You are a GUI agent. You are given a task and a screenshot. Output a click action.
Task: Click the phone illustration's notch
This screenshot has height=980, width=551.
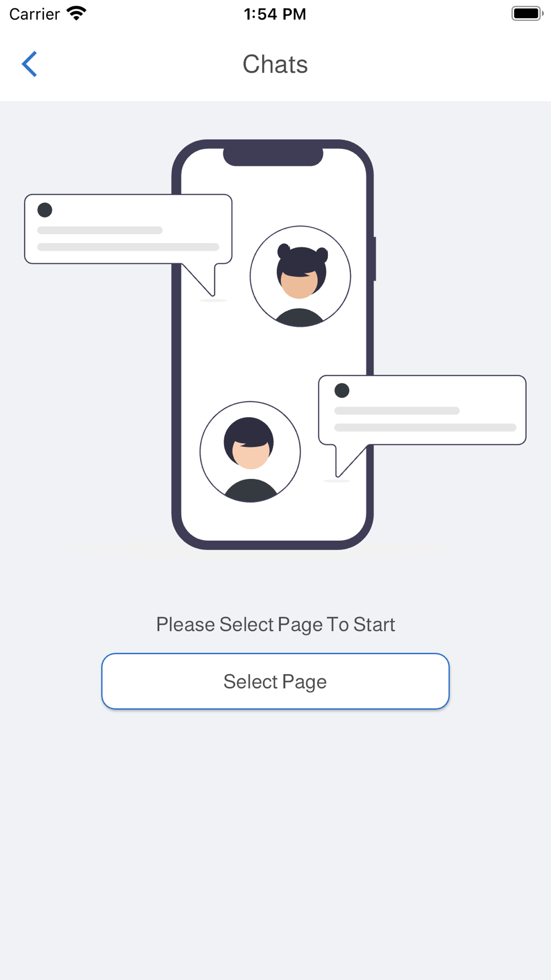click(273, 157)
